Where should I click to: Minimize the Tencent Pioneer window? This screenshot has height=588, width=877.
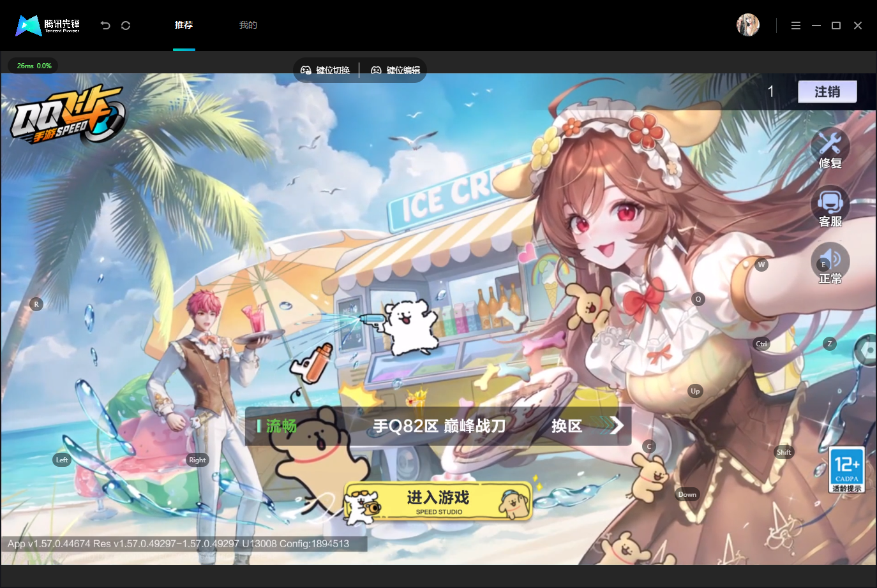(x=816, y=26)
